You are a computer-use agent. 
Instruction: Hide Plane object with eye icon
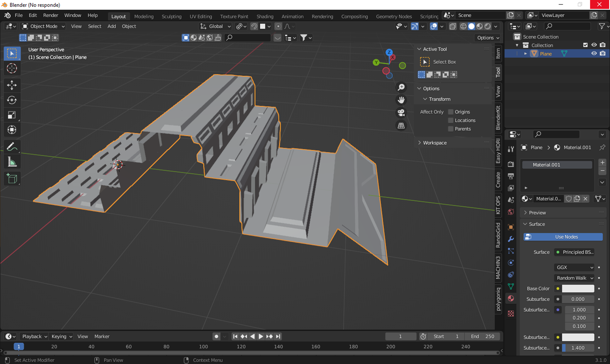coord(594,54)
